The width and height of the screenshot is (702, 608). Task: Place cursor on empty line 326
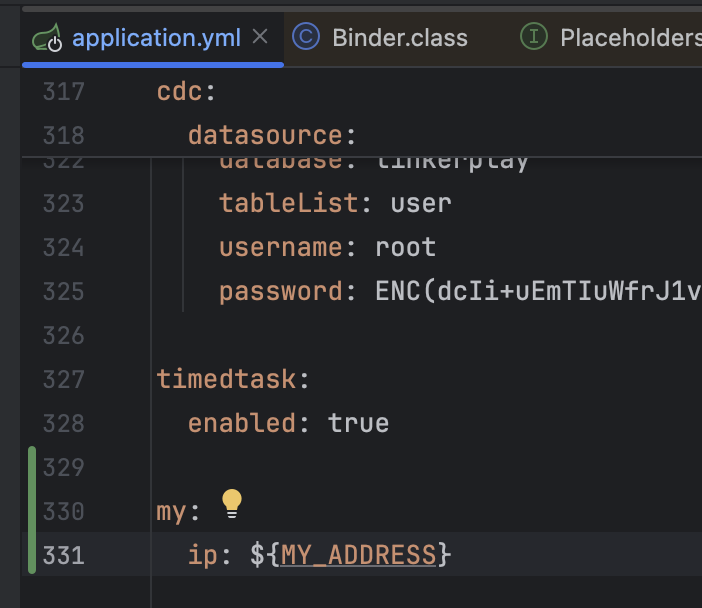click(400, 335)
